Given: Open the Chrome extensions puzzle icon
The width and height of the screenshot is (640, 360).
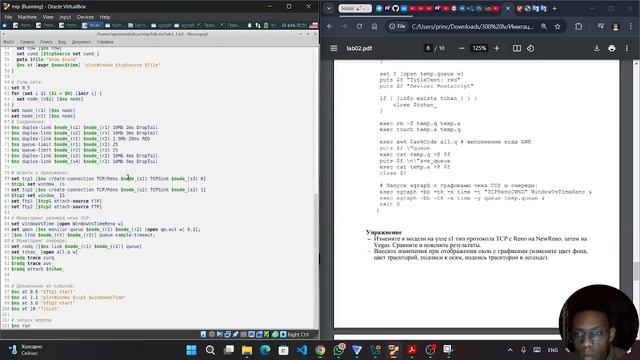Looking at the screenshot, I should (x=578, y=26).
